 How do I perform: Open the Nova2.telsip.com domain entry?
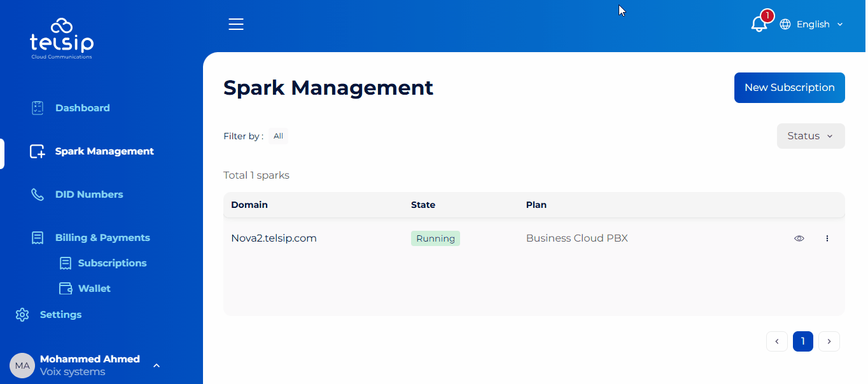[x=274, y=238]
